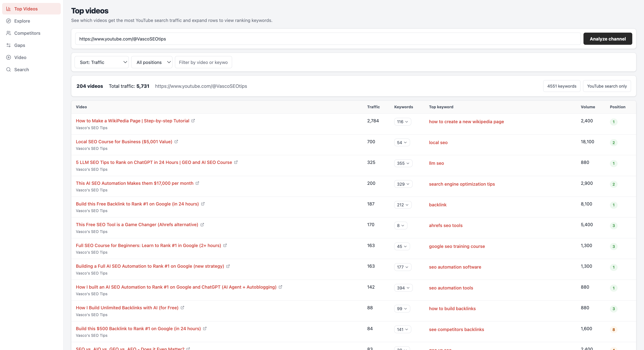Open the Sort: Traffic dropdown
644x350 pixels.
(101, 62)
